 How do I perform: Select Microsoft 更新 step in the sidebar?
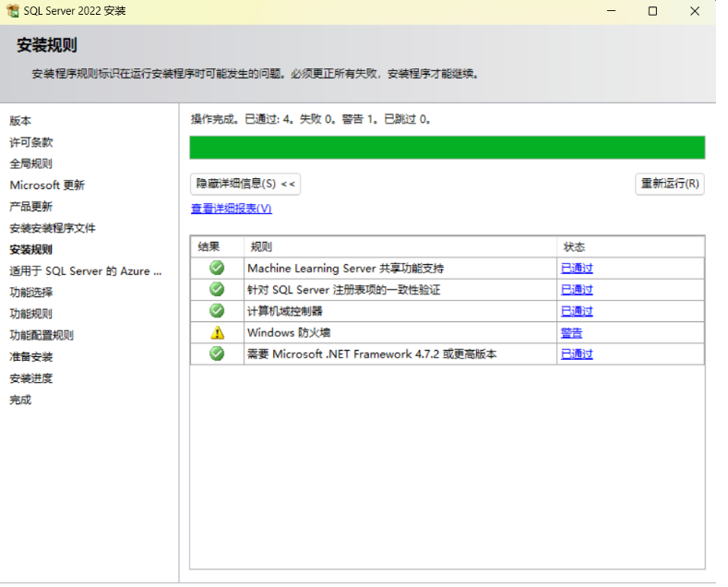pyautogui.click(x=47, y=186)
